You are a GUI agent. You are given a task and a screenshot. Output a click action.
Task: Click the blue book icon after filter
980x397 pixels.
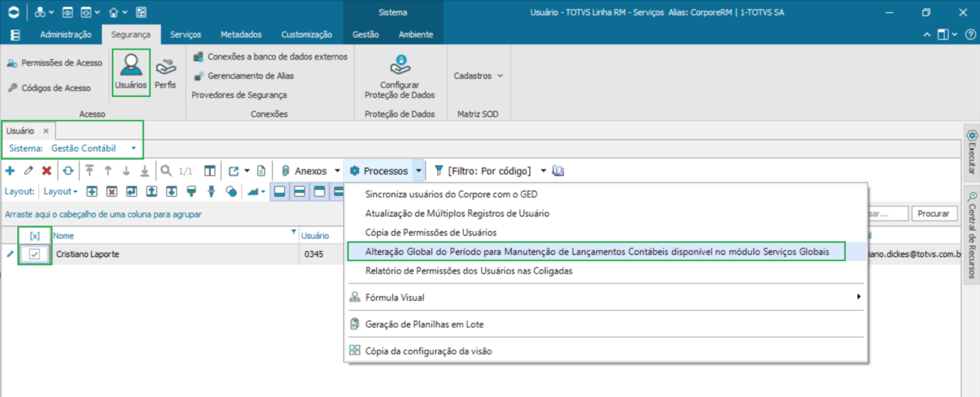coord(558,171)
